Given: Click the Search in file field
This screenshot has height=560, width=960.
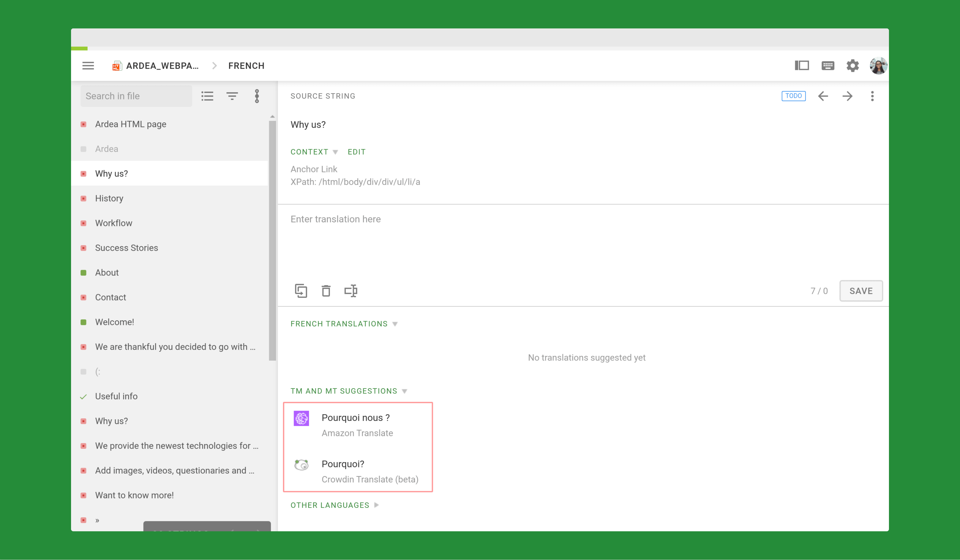Looking at the screenshot, I should [x=136, y=96].
